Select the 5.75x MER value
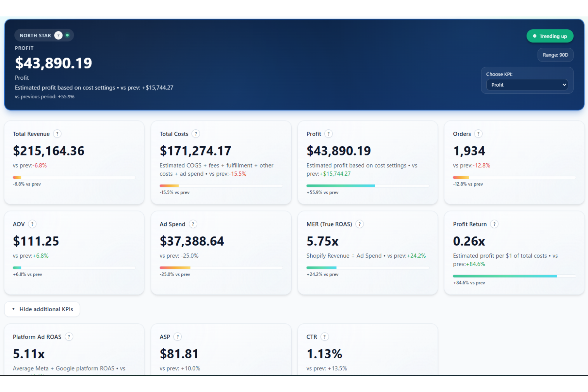This screenshot has height=392, width=588. [322, 241]
